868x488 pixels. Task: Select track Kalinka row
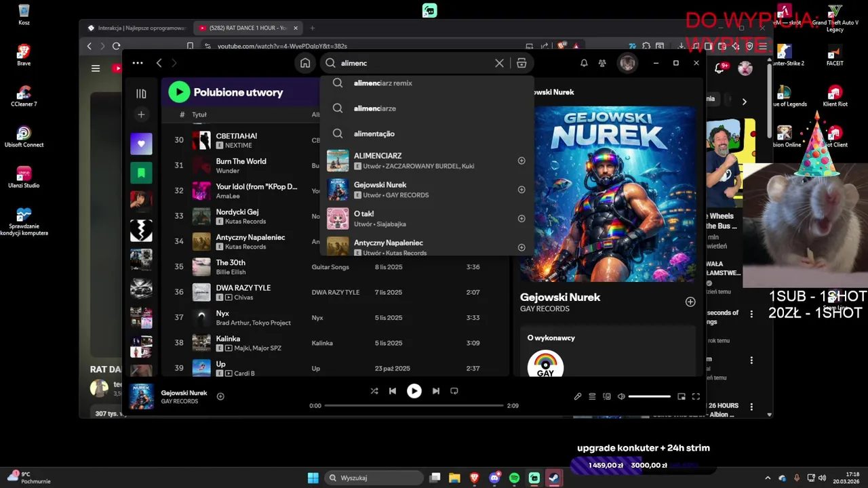pyautogui.click(x=335, y=343)
